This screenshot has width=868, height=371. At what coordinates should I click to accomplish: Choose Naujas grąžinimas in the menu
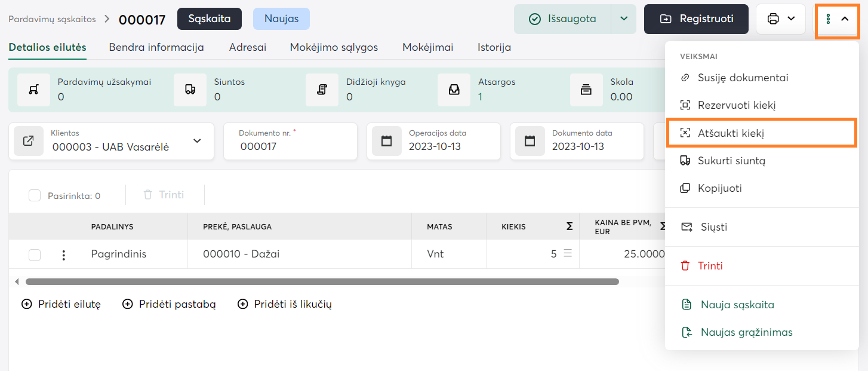pos(746,332)
